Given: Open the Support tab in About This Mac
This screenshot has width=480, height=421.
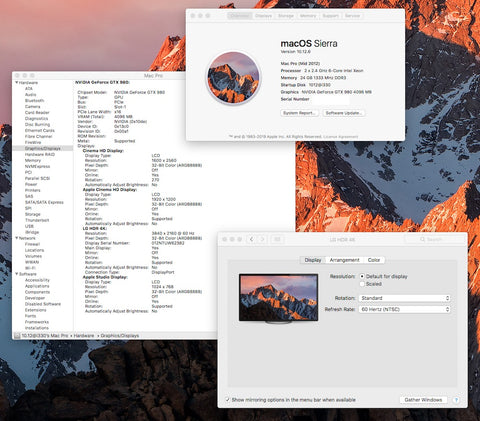Looking at the screenshot, I should (330, 16).
